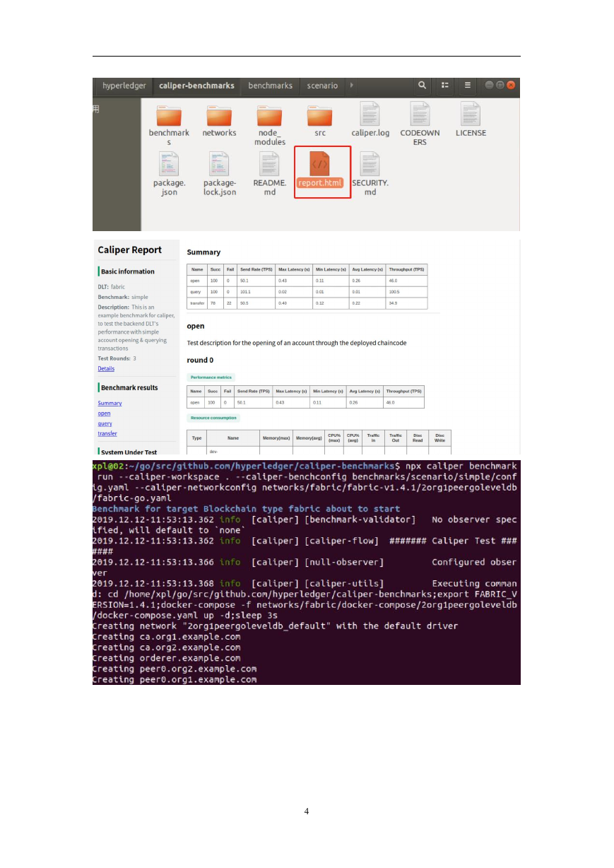Click the search icon in file manager
Viewport: 614px width, 868px height.
pyautogui.click(x=422, y=85)
